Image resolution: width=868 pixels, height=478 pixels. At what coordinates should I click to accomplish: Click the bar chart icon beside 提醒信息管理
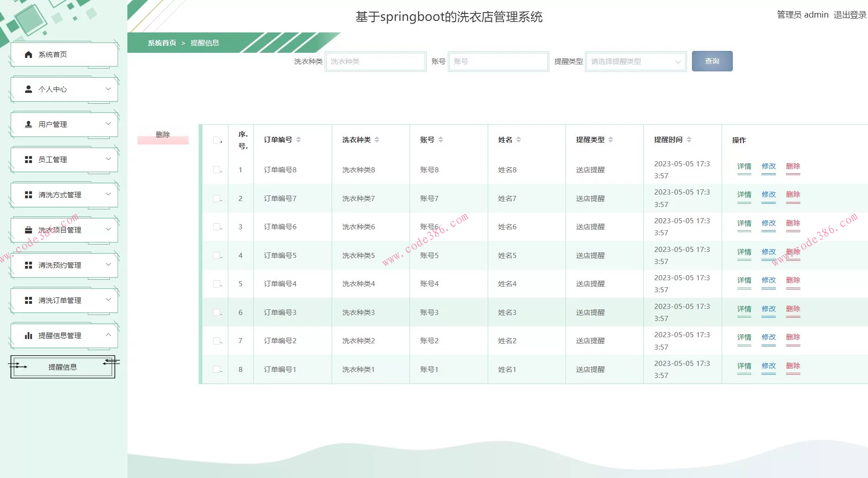click(x=28, y=335)
